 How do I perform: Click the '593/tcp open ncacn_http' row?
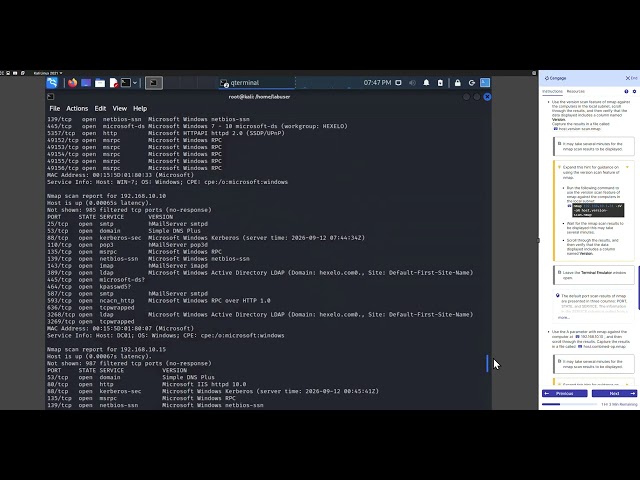pyautogui.click(x=158, y=300)
